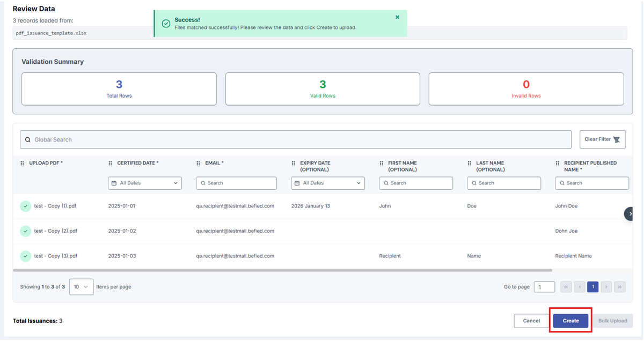Click the round arrow to scroll table right
644x341 pixels.
coord(630,213)
